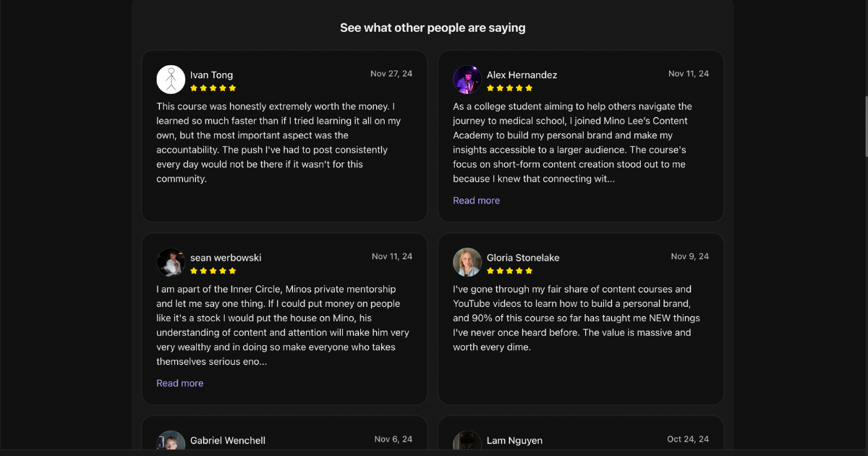868x456 pixels.
Task: Click Gloria Stonelake's profile avatar icon
Action: click(x=467, y=263)
